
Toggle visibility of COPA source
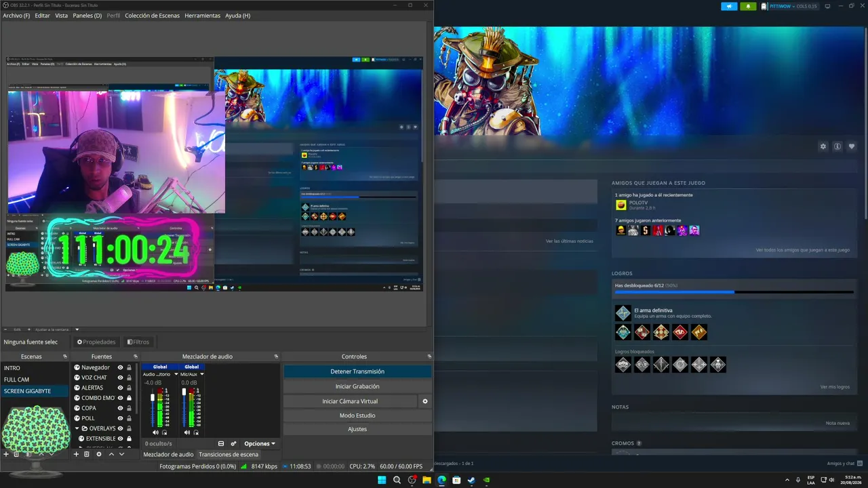click(x=120, y=408)
